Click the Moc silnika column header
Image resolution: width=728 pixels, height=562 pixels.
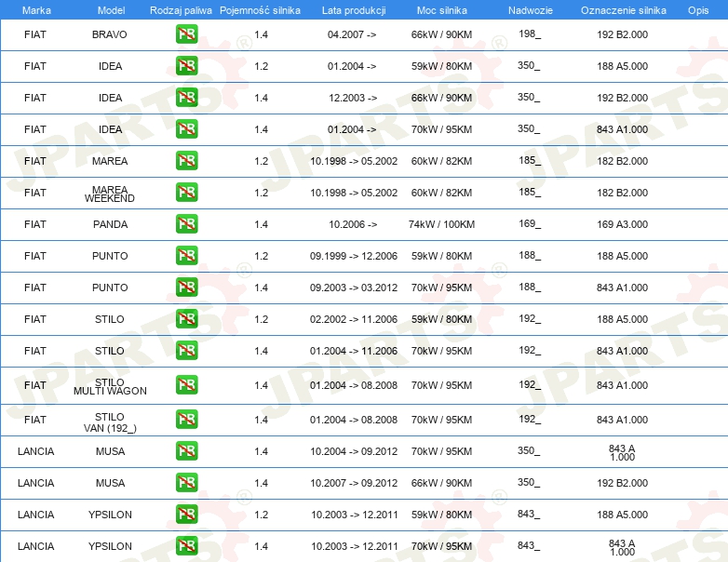coord(441,10)
